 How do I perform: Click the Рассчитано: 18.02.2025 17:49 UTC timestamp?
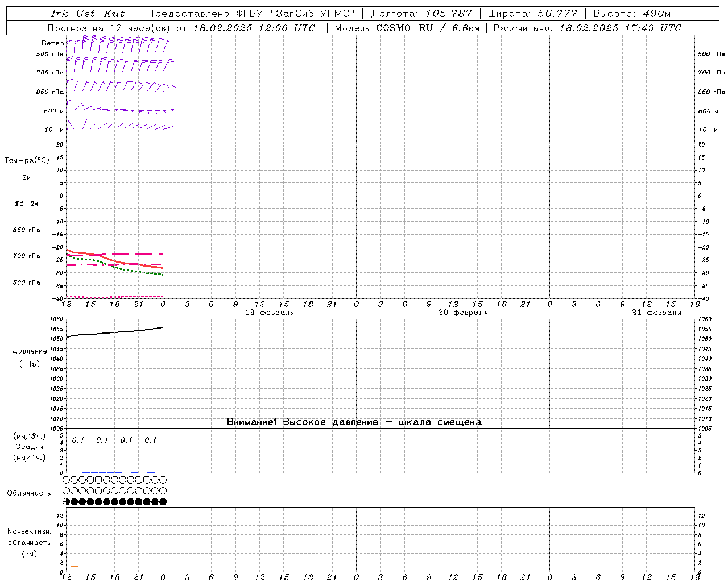pos(587,28)
